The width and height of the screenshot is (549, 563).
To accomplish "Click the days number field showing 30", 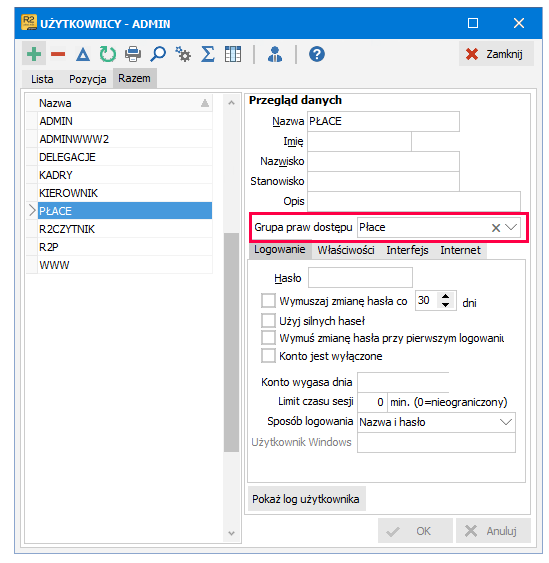I will 427,301.
